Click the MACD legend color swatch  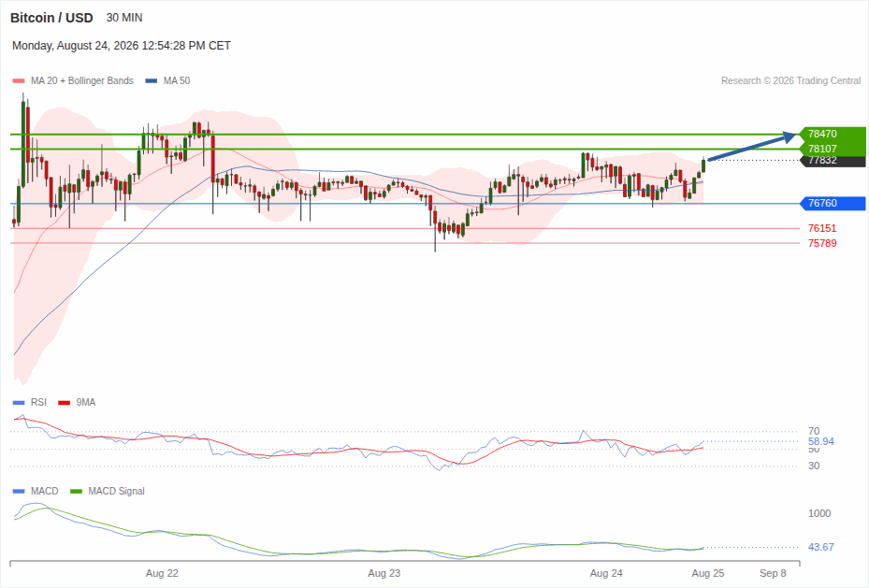[x=19, y=491]
